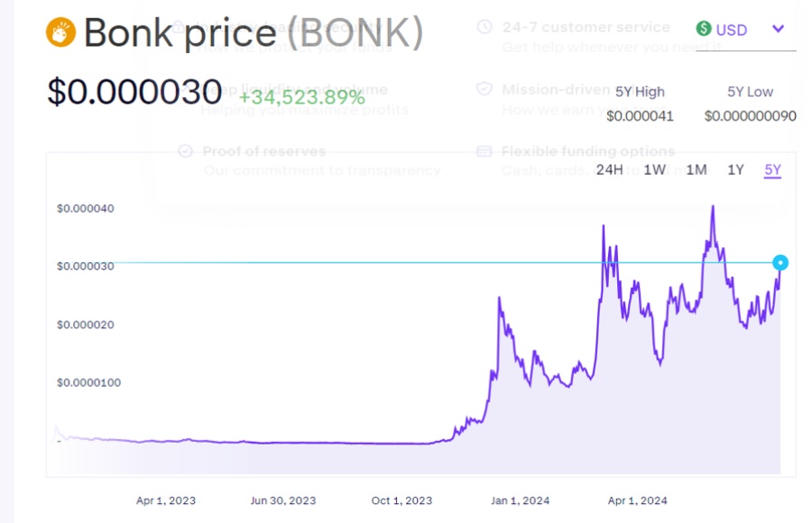Click the +34,523.89% price change

[301, 96]
